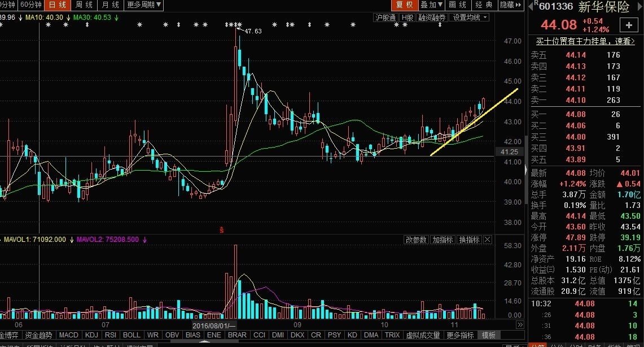Open the 设置均线 moving average dropdown
Screen dimensions: 644x347
470,18
